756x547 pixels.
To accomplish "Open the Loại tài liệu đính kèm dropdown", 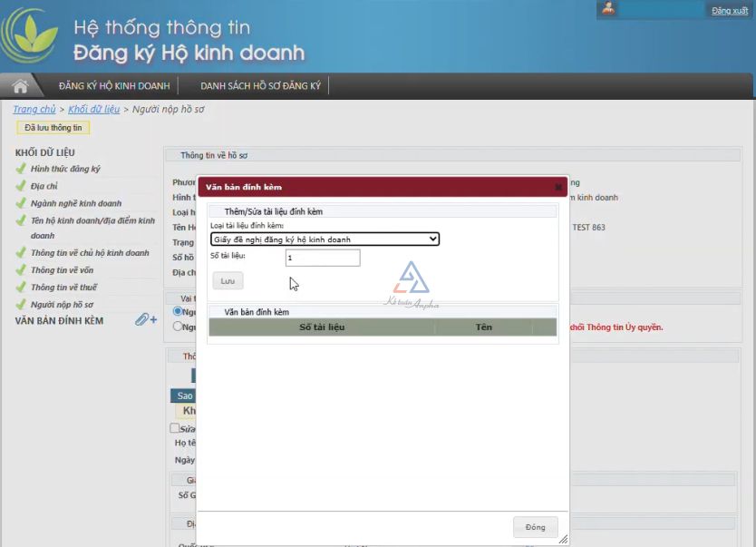I will click(x=325, y=239).
